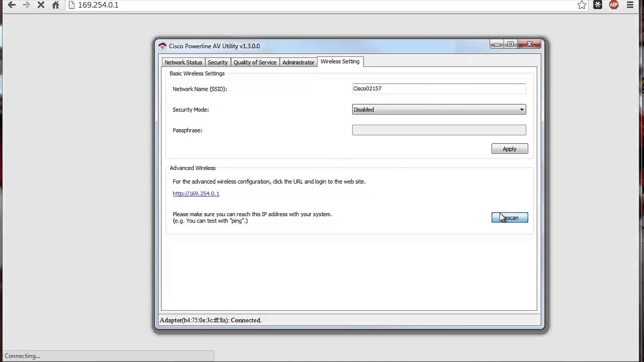This screenshot has height=362, width=644.
Task: Go to the browser home page icon
Action: pos(55,5)
